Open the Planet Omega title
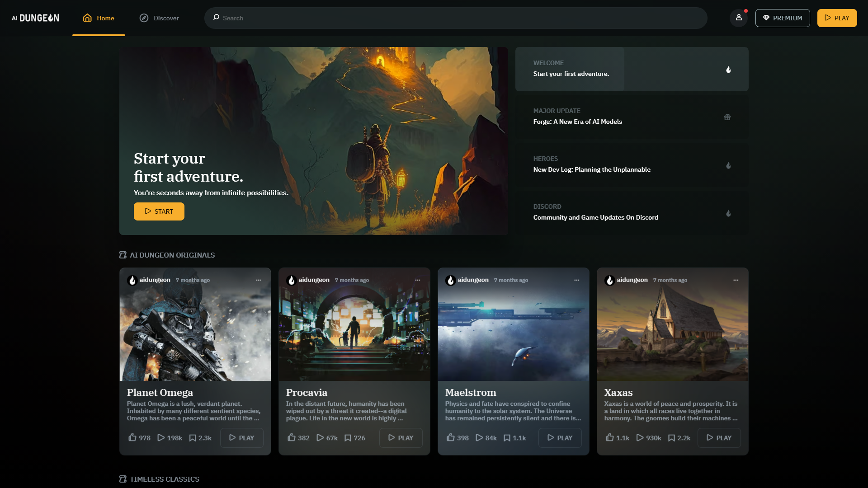 pos(160,392)
